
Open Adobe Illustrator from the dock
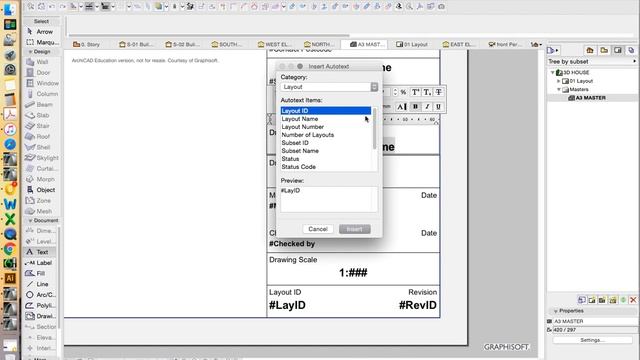pyautogui.click(x=10, y=278)
